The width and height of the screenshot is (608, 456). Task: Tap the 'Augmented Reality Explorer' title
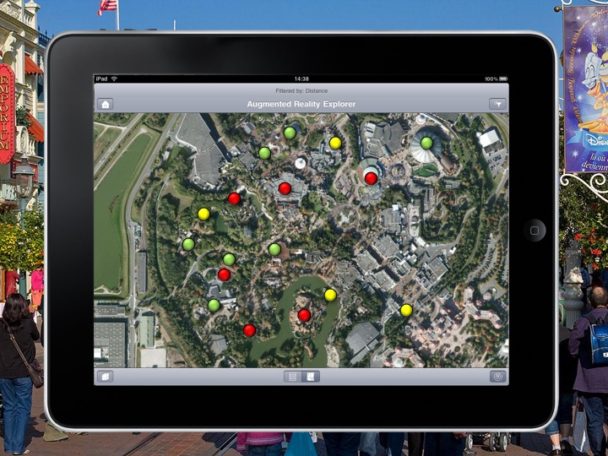coord(301,104)
